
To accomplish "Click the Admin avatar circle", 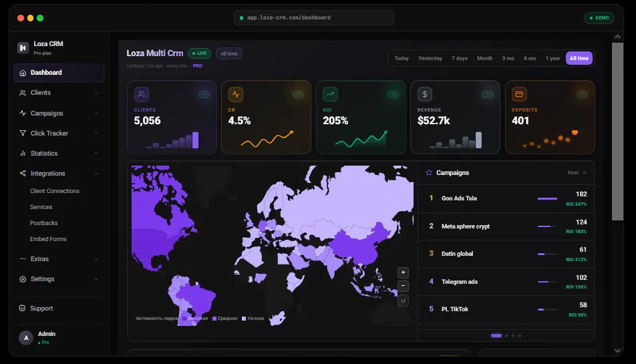I will [26, 338].
